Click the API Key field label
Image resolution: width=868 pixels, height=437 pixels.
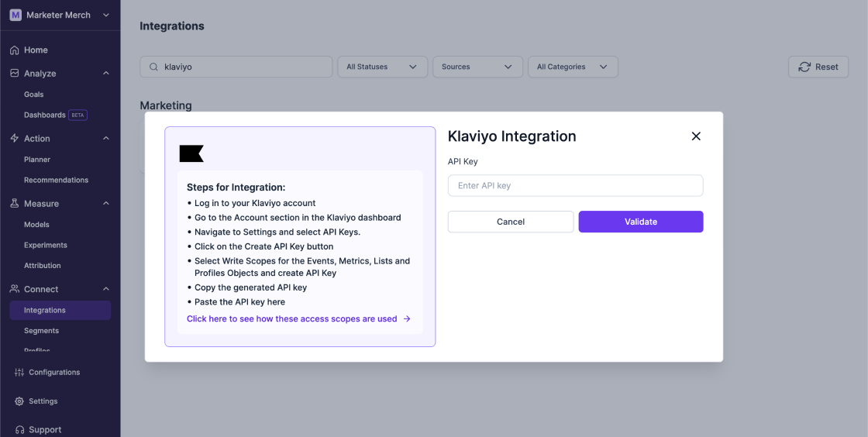pyautogui.click(x=462, y=161)
